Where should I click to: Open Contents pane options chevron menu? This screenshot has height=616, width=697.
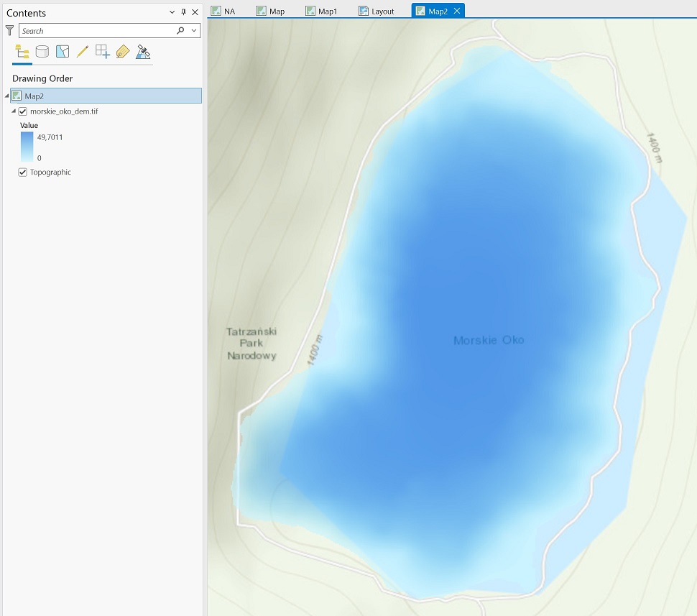click(x=172, y=12)
